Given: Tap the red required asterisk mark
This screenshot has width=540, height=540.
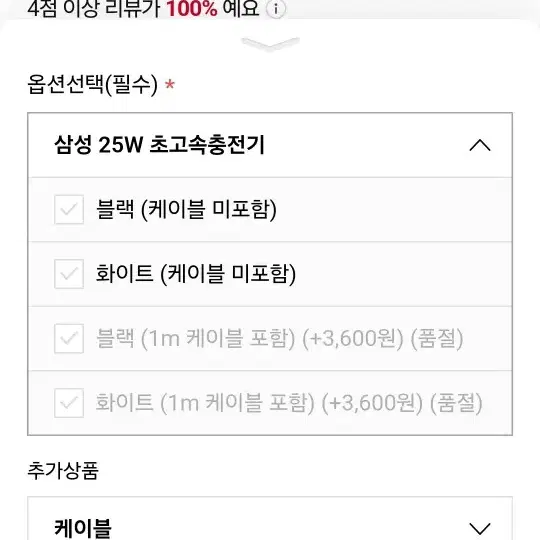Looking at the screenshot, I should 169,84.
